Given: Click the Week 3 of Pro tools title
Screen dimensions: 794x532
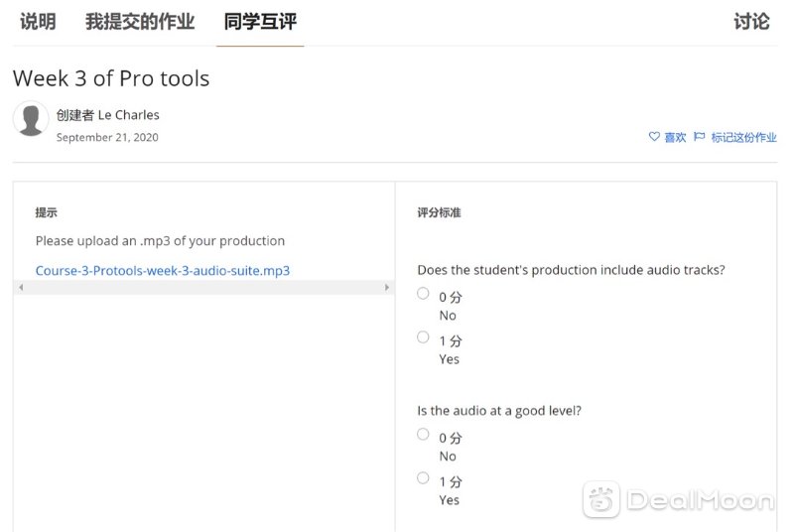Looking at the screenshot, I should [111, 78].
